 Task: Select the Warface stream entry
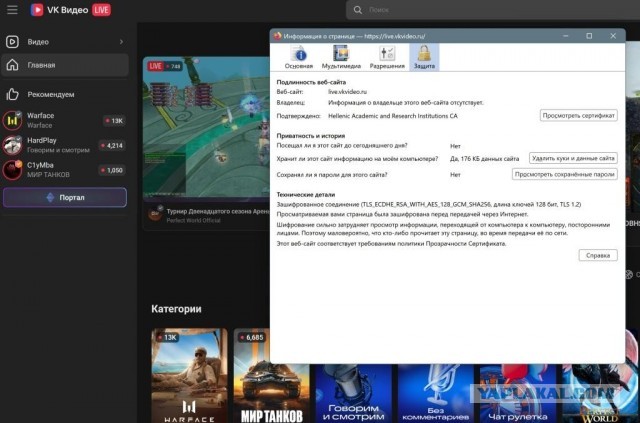64,120
